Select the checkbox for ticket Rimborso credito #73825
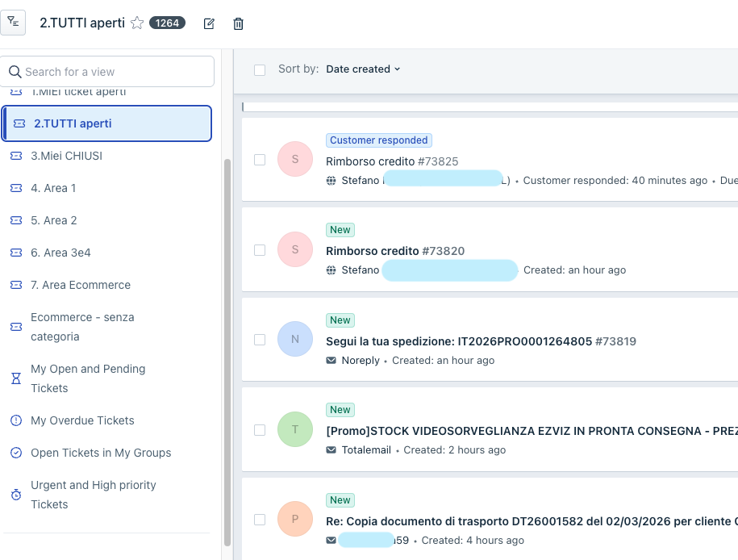Viewport: 738px width, 560px height. 260,159
